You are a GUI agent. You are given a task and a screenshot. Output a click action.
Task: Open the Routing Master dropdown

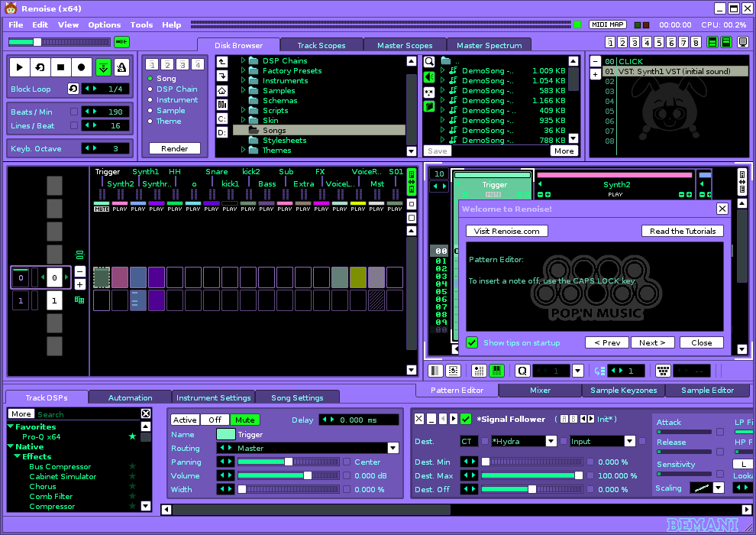[393, 448]
